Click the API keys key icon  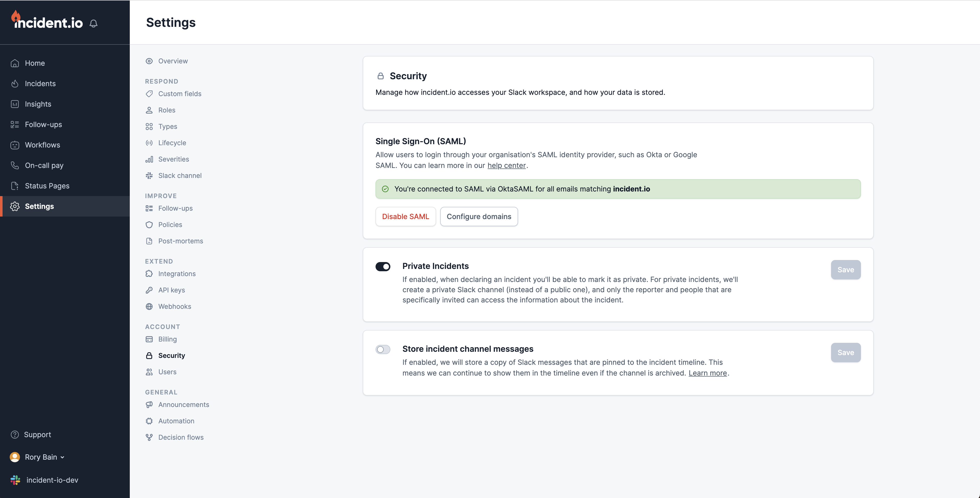tap(149, 290)
